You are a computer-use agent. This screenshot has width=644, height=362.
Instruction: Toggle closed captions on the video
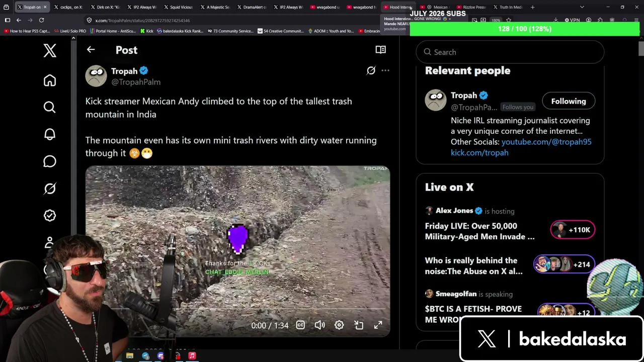coord(300,325)
